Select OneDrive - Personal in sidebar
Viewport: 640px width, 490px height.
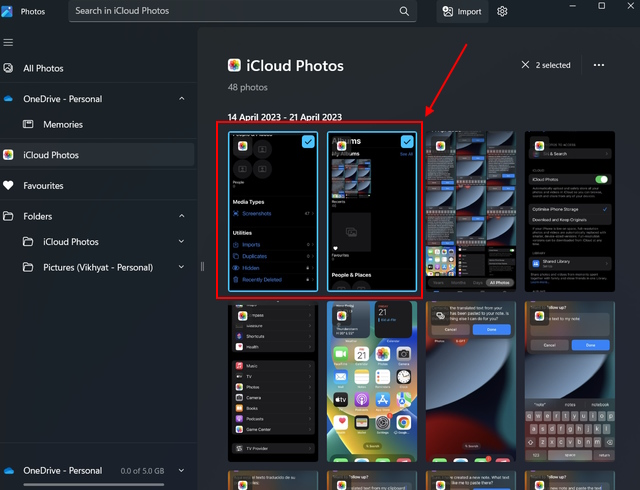63,99
